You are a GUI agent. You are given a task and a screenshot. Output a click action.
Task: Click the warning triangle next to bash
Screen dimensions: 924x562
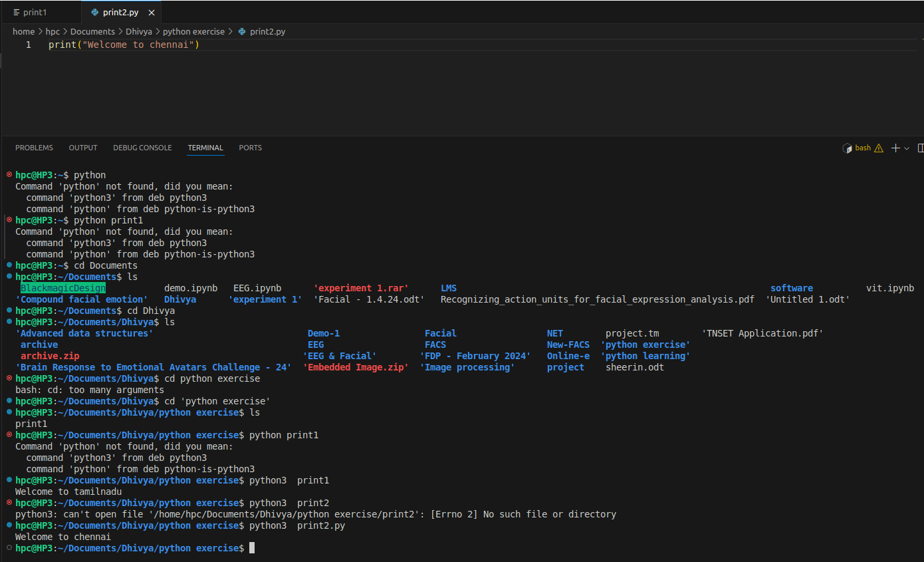[x=879, y=148]
